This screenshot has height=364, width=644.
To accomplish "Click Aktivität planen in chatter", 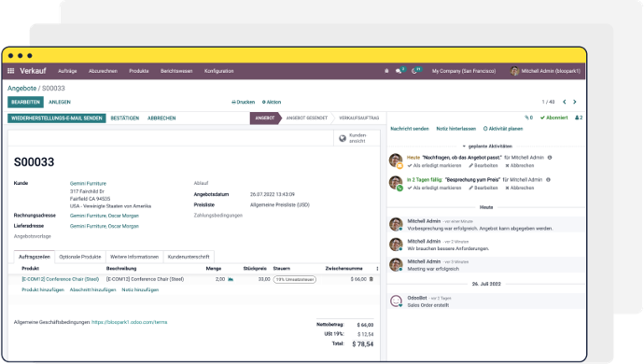I will pyautogui.click(x=503, y=129).
